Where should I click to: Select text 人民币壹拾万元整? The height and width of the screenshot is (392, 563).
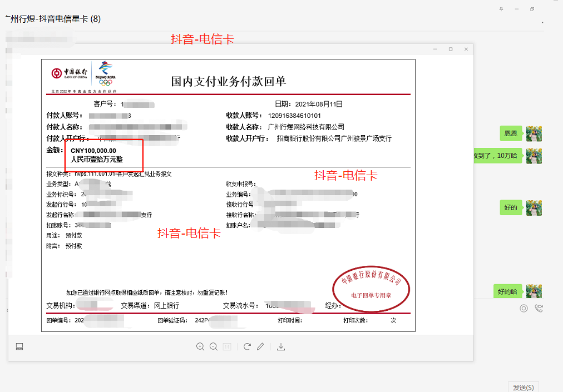pyautogui.click(x=97, y=160)
